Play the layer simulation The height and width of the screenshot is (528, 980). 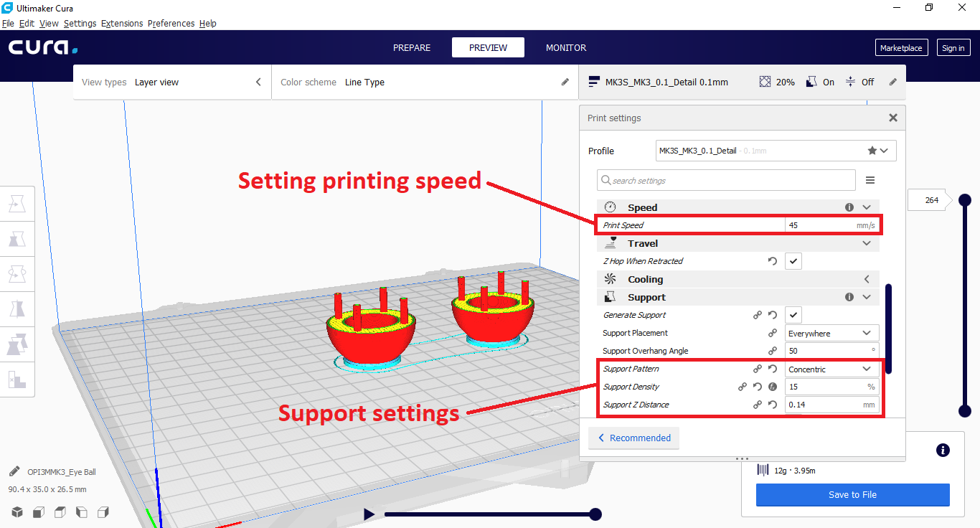(x=369, y=514)
